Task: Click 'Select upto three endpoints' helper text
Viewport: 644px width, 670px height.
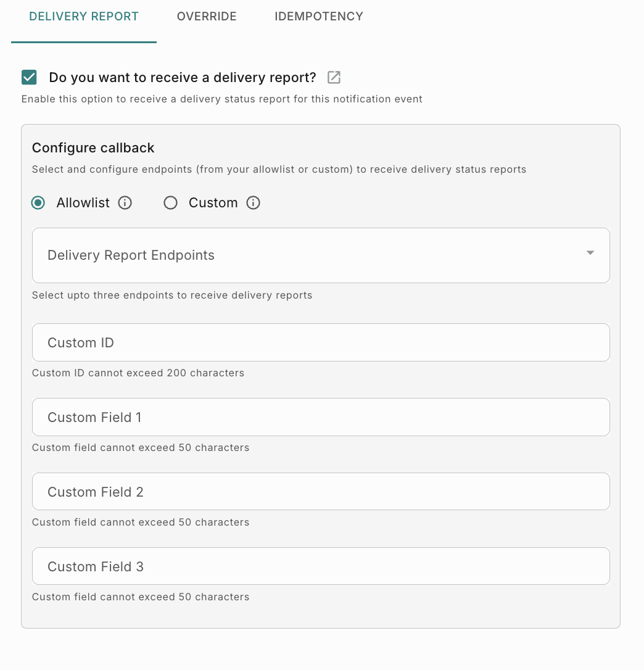Action: (172, 296)
